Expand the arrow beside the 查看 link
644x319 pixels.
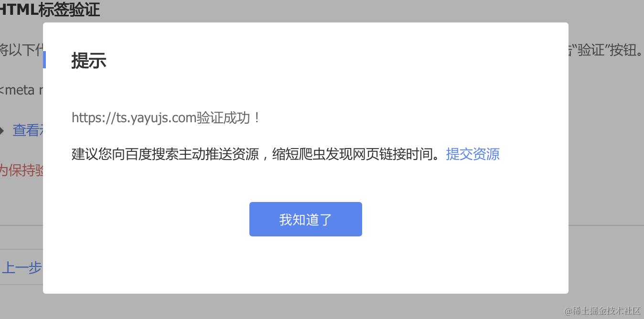(2, 130)
